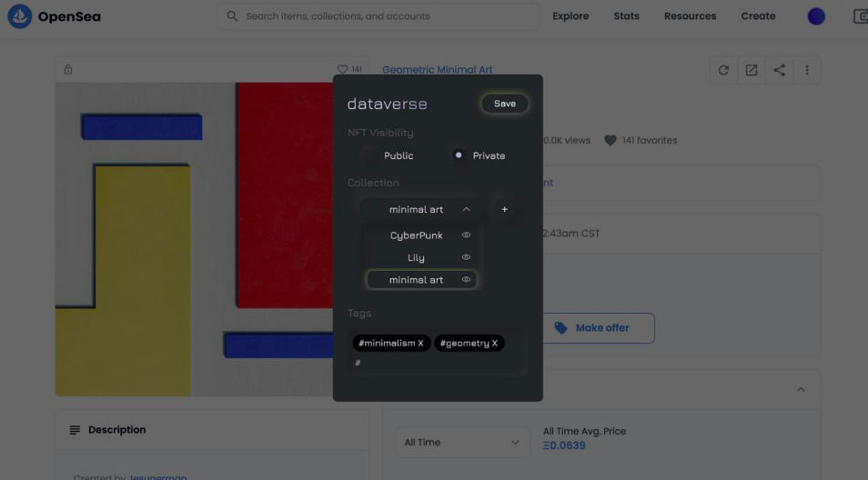The height and width of the screenshot is (480, 868).
Task: Choose CyberPunk from collection list
Action: point(417,235)
